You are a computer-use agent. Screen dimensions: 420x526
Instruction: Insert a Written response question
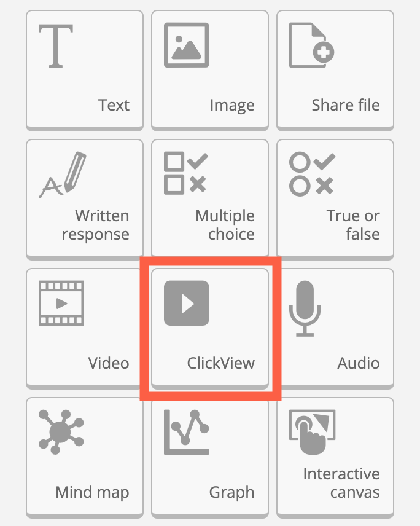[85, 200]
